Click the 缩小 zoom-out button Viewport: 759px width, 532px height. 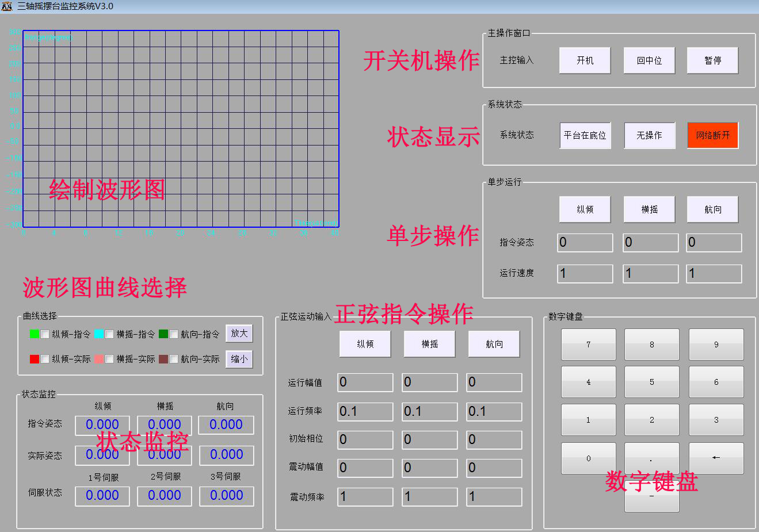pyautogui.click(x=238, y=359)
